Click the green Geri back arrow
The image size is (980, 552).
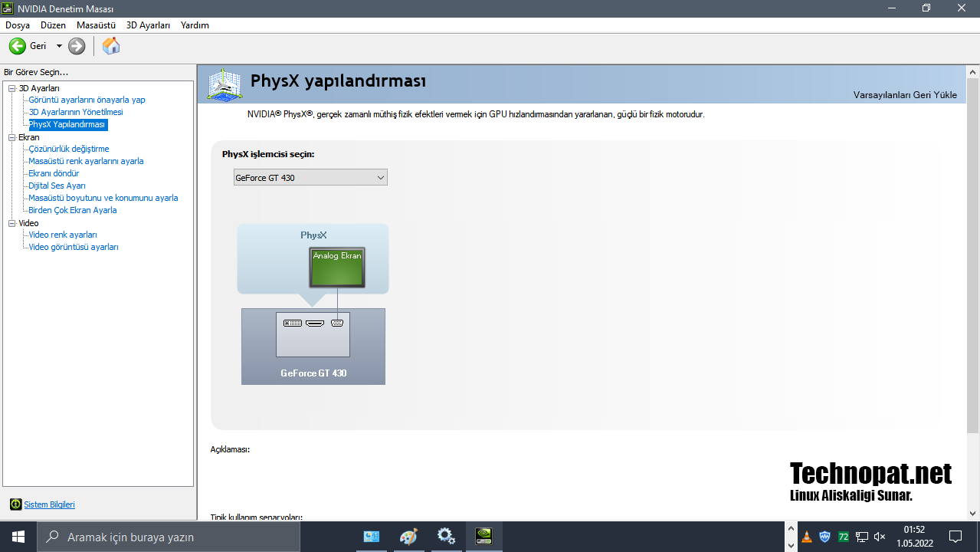(17, 46)
